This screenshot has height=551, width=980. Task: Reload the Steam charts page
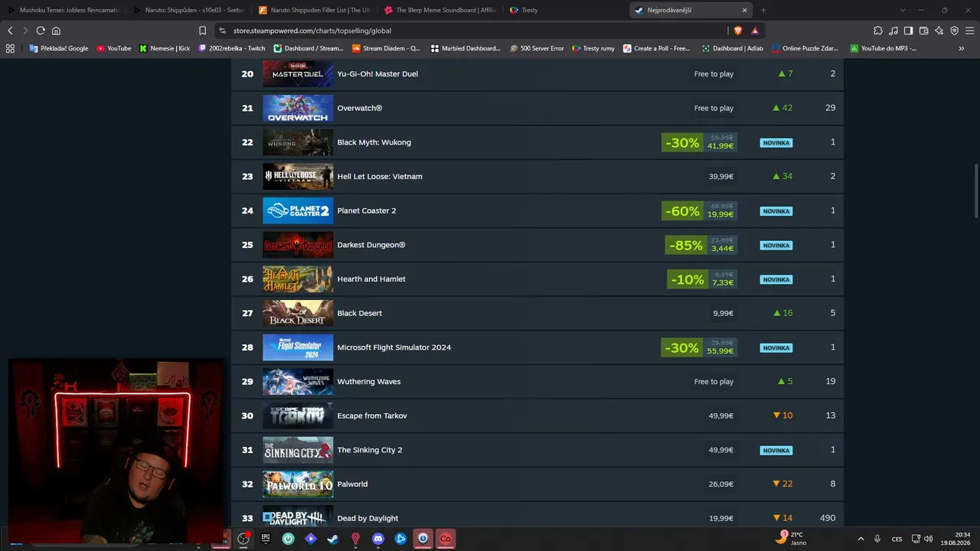tap(41, 31)
